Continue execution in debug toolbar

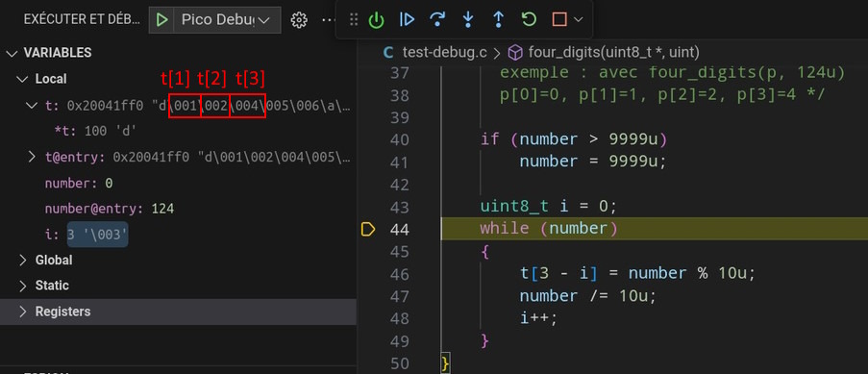coord(407,20)
